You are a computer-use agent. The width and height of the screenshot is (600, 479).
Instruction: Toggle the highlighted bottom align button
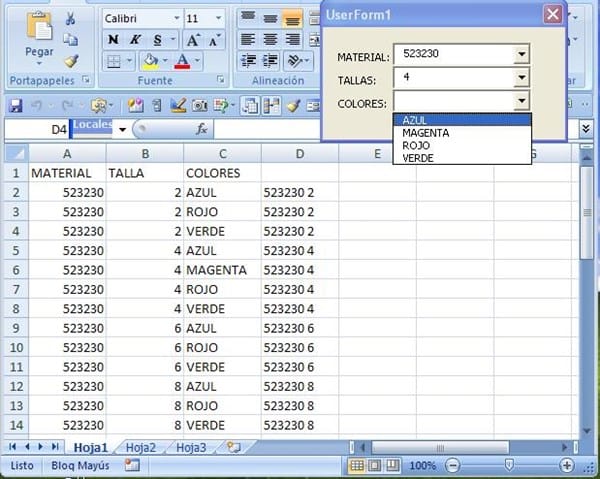[292, 18]
